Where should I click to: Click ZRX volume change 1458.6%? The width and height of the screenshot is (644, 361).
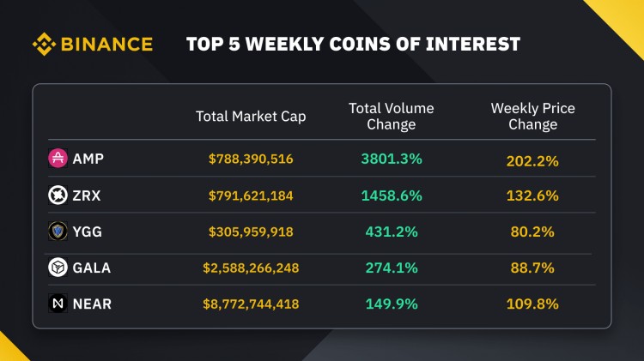tap(391, 196)
